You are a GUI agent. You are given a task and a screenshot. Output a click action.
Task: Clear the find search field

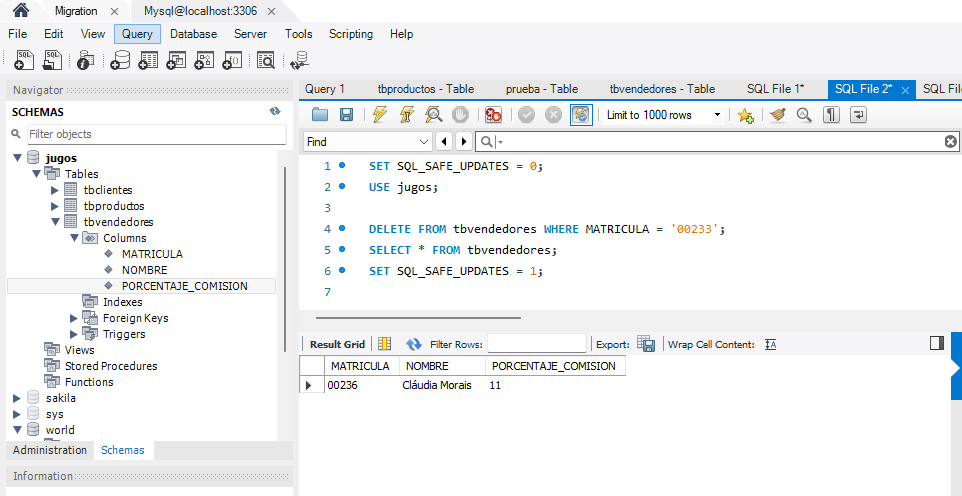tap(950, 142)
